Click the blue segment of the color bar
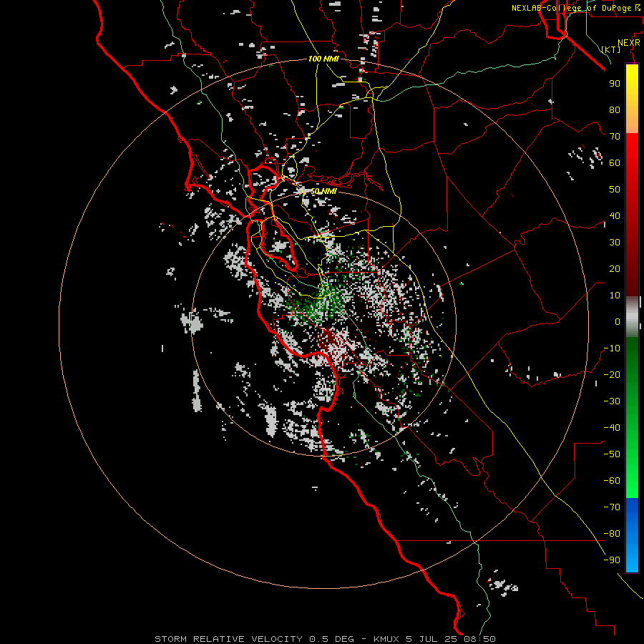The image size is (644, 644). coord(632,535)
